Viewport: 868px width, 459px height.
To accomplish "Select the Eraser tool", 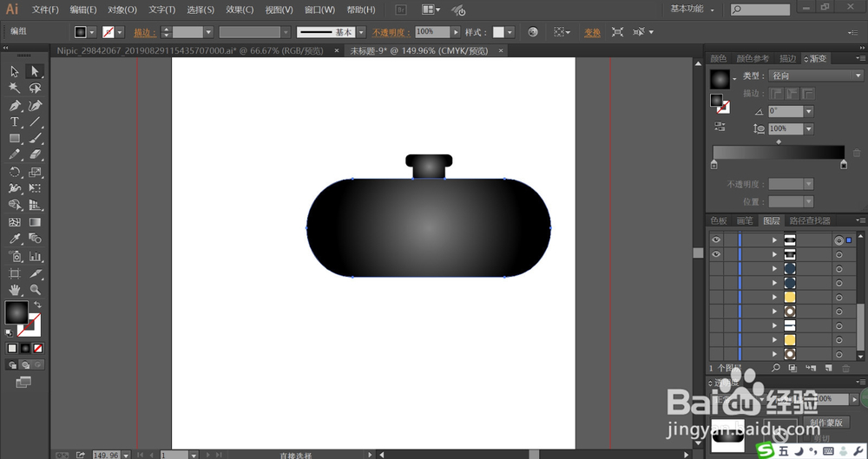I will click(35, 155).
